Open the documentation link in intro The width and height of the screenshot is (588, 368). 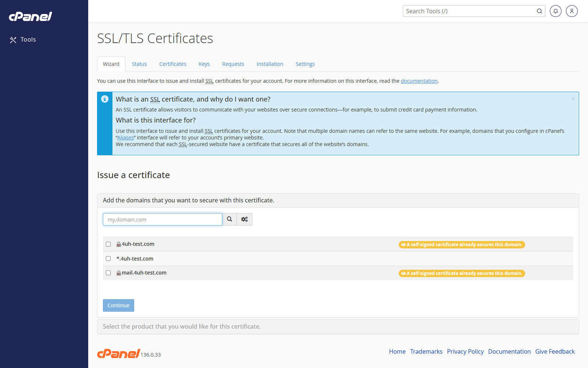click(419, 81)
